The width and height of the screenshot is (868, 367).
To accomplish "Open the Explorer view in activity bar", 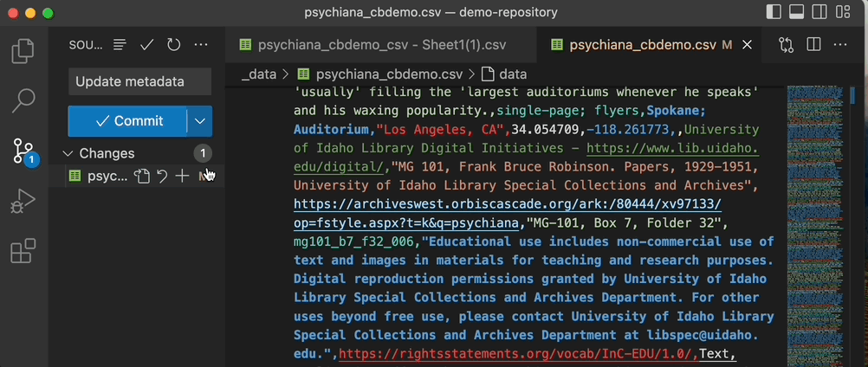I will [23, 50].
